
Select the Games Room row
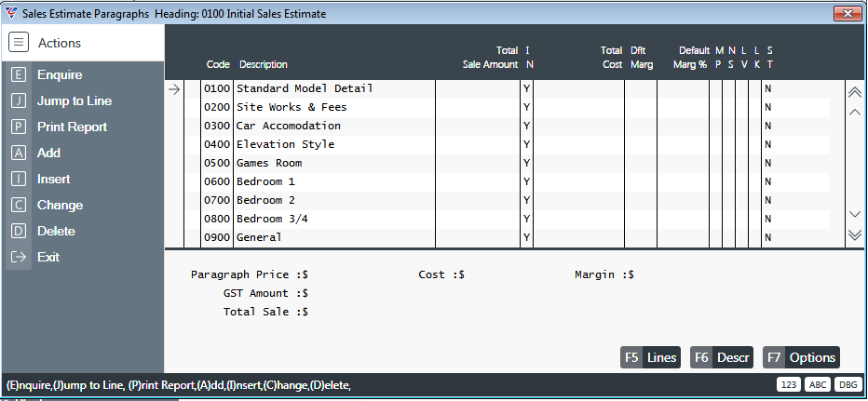(x=507, y=163)
